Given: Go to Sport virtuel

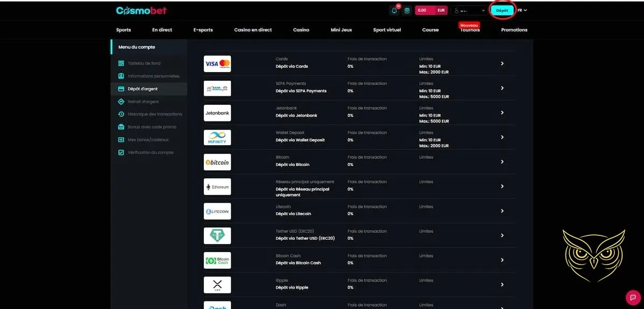Looking at the screenshot, I should (x=387, y=30).
